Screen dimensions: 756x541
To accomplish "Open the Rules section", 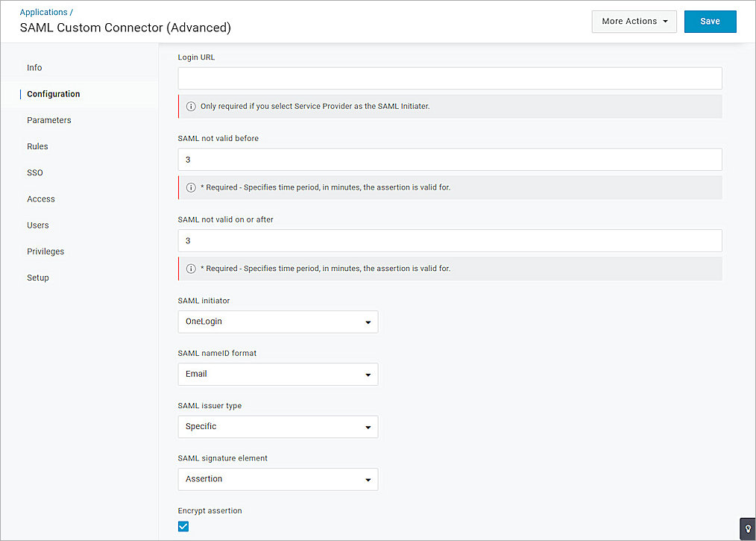I will tap(37, 146).
